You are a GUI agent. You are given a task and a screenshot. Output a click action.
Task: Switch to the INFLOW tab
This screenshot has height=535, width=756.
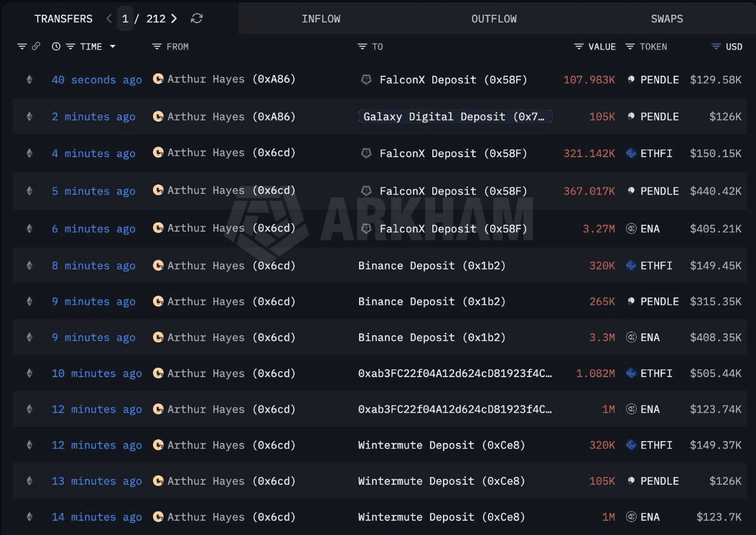point(321,18)
